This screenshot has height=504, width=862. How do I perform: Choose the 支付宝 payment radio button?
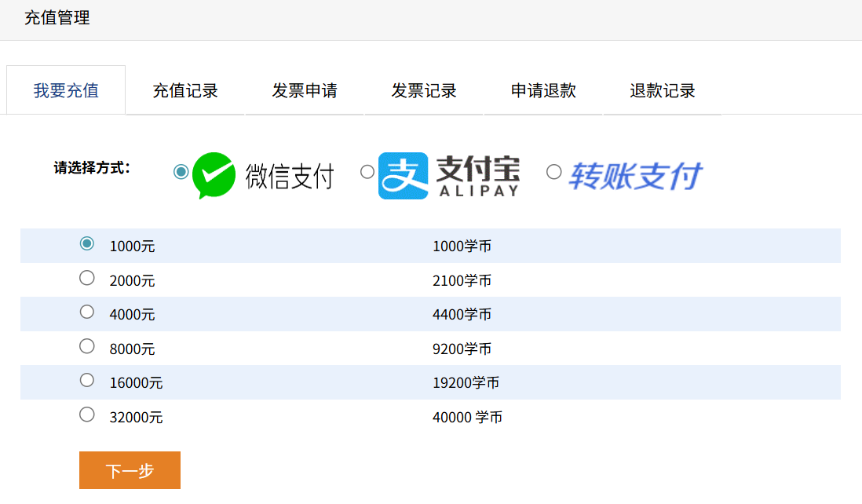[x=367, y=172]
